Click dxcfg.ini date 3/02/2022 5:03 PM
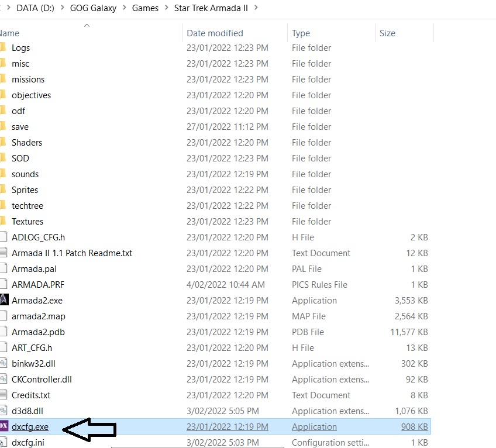 point(223,442)
